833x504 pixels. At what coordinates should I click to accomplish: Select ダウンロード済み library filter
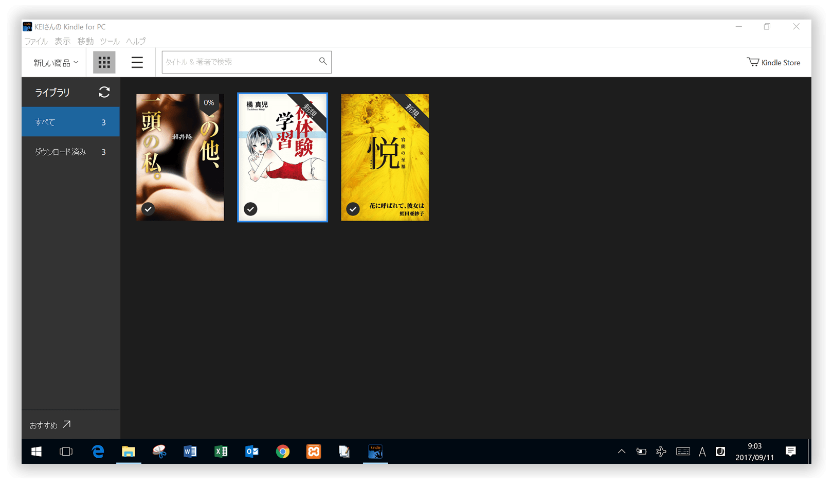click(x=70, y=152)
